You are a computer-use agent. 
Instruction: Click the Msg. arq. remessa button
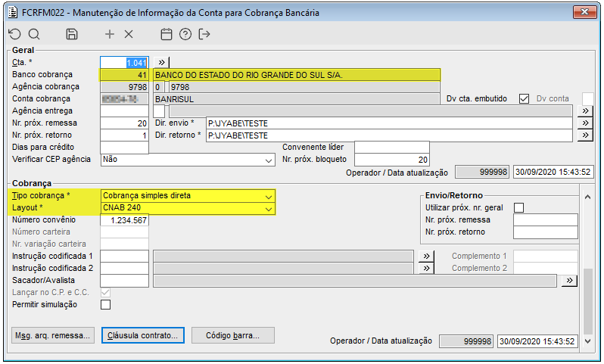point(53,335)
